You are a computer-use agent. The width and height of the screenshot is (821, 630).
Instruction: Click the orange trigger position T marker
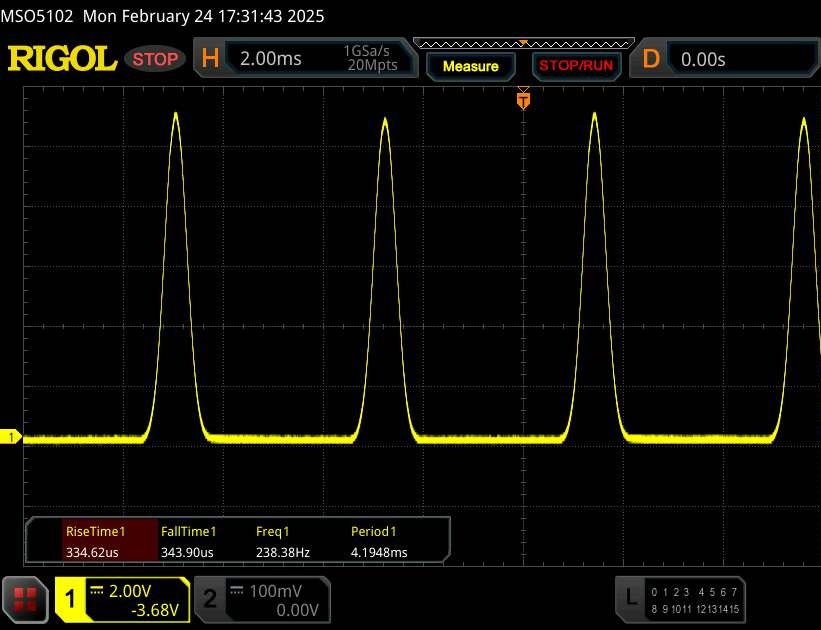523,100
